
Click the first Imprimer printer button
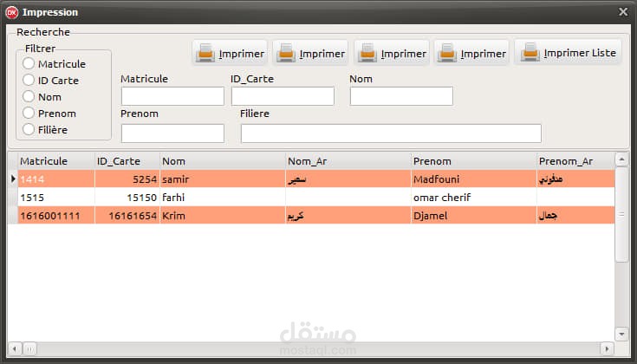coord(230,53)
